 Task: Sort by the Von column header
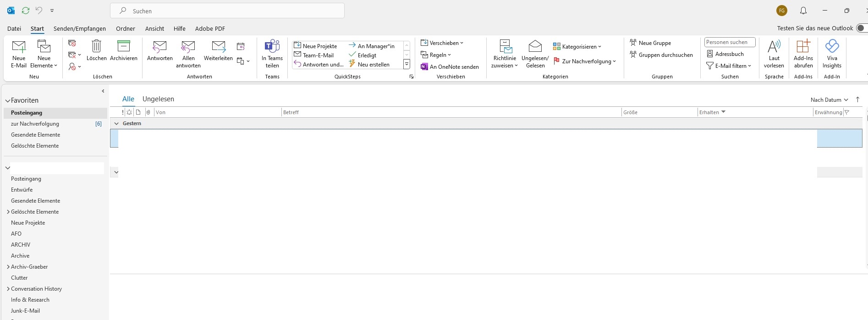click(x=218, y=112)
